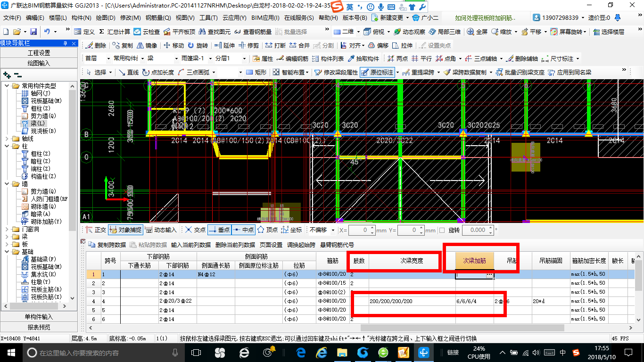Click 输入当前列数据 button
This screenshot has height=362, width=644.
[191, 245]
